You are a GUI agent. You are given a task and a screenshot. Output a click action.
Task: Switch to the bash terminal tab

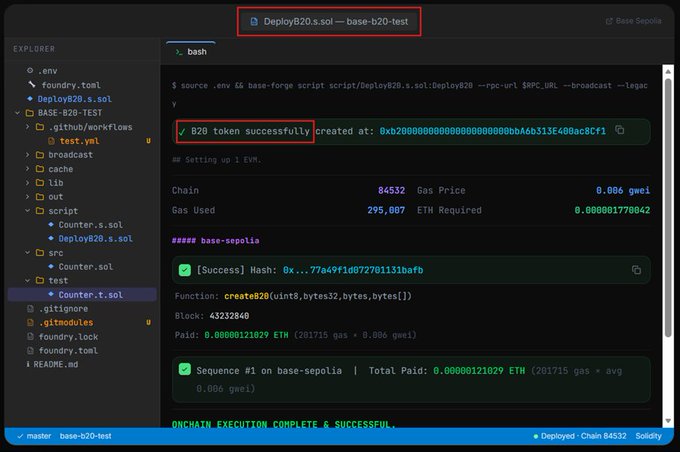(191, 52)
